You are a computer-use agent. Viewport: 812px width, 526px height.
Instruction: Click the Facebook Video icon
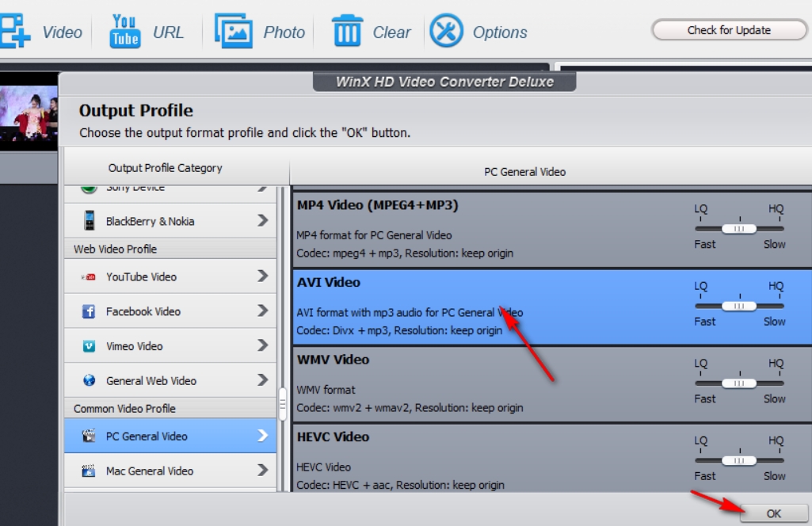[89, 311]
